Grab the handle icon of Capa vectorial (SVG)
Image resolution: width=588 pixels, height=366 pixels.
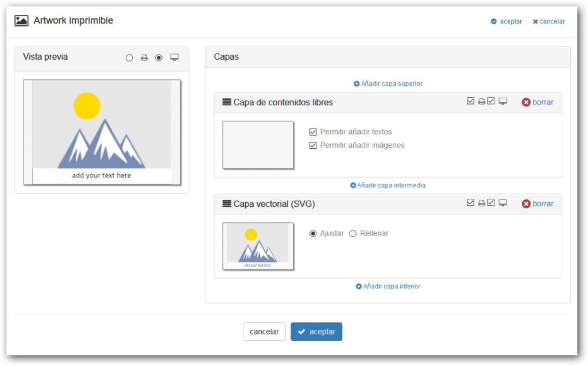coord(226,204)
